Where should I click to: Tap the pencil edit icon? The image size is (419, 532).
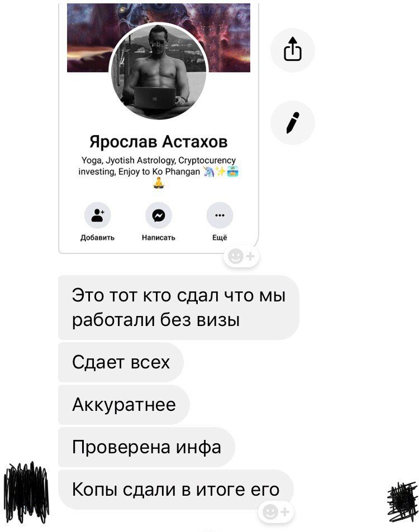pyautogui.click(x=292, y=122)
